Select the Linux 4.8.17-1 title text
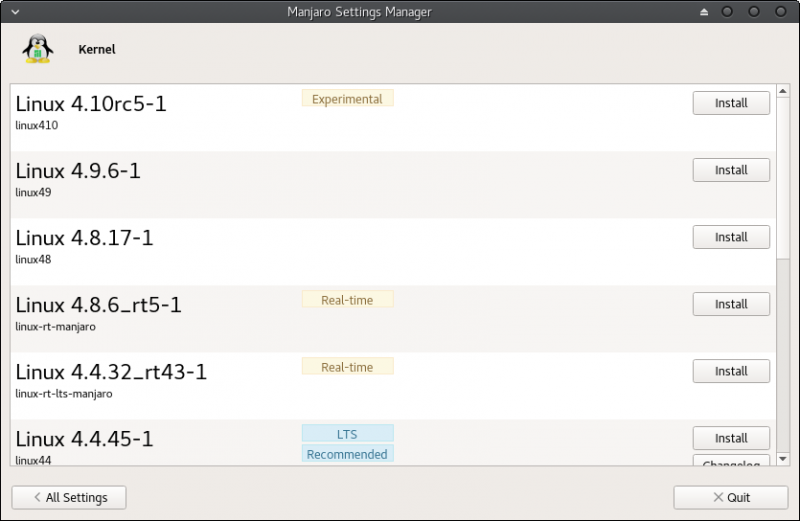The image size is (800, 521). pos(84,238)
